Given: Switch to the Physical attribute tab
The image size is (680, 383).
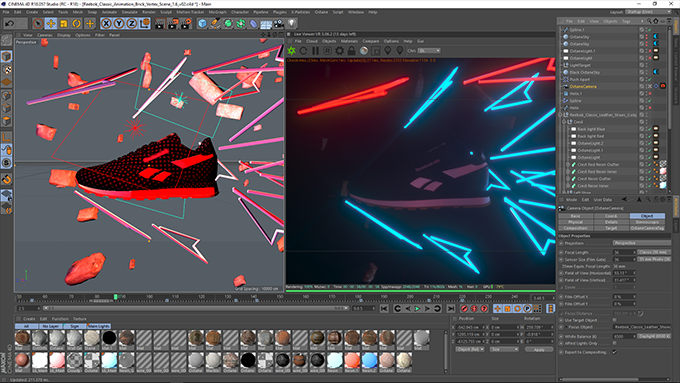Looking at the screenshot, I should pos(575,222).
